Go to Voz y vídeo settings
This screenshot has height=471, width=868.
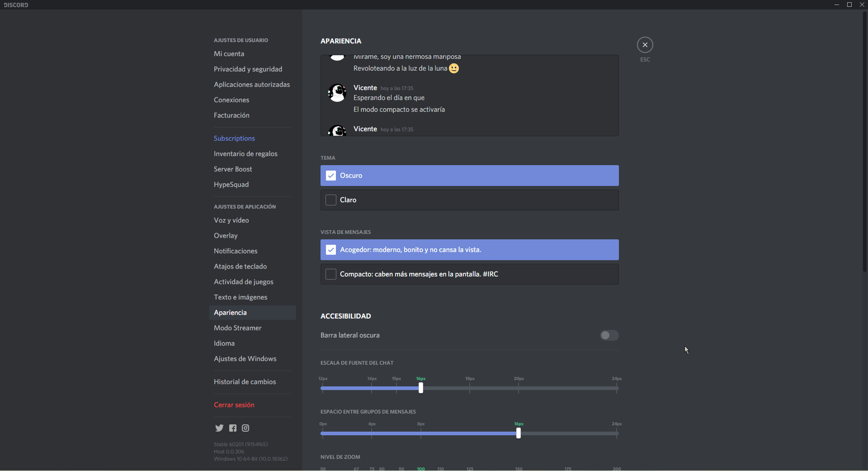coord(231,220)
